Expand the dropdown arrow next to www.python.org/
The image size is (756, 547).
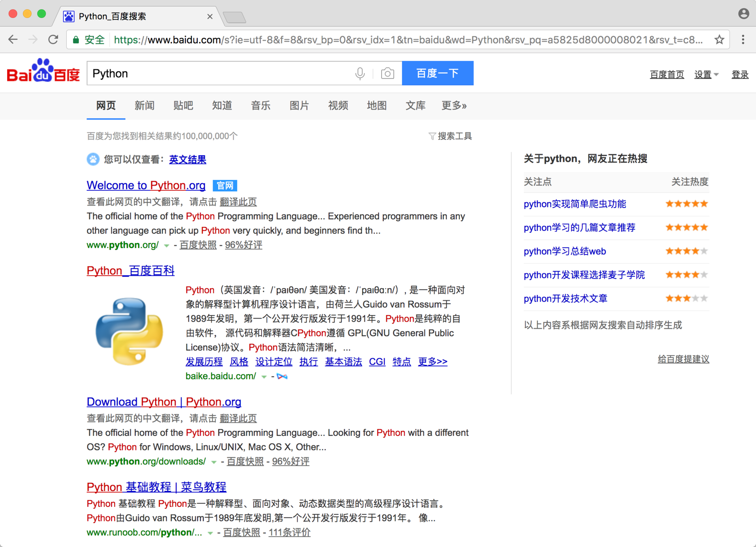click(167, 246)
